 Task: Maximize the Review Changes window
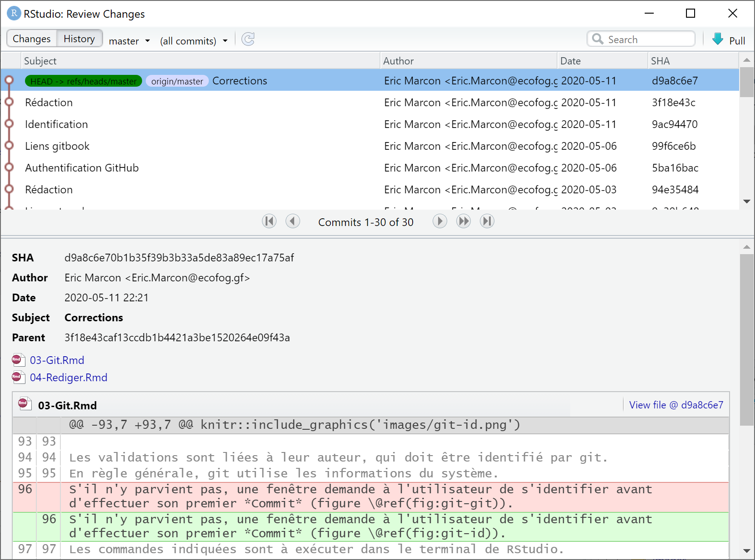[x=691, y=13]
